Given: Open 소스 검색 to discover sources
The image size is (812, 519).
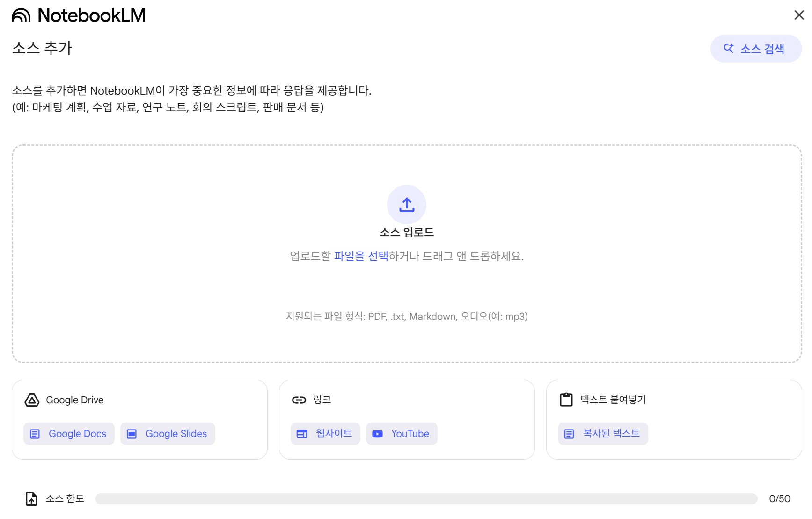Looking at the screenshot, I should (x=755, y=48).
